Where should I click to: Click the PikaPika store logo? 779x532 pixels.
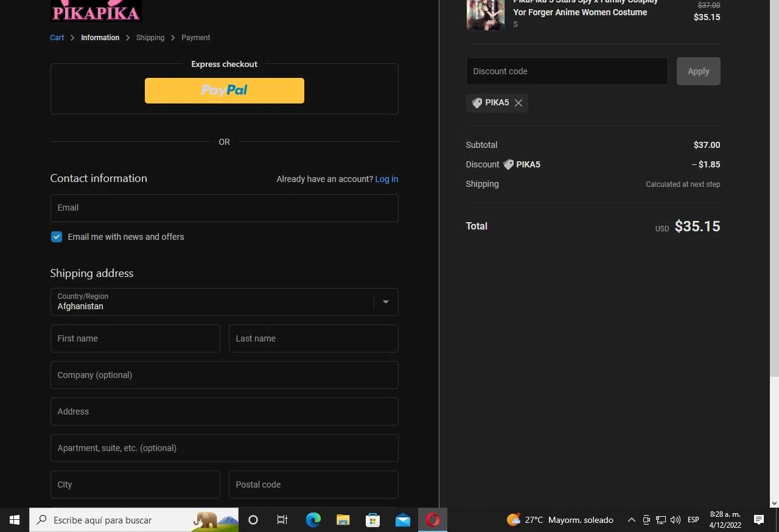pyautogui.click(x=96, y=10)
